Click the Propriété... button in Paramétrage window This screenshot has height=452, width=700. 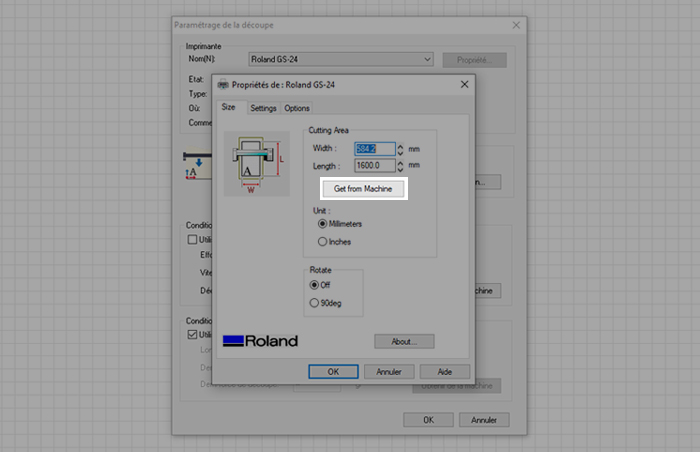(475, 60)
